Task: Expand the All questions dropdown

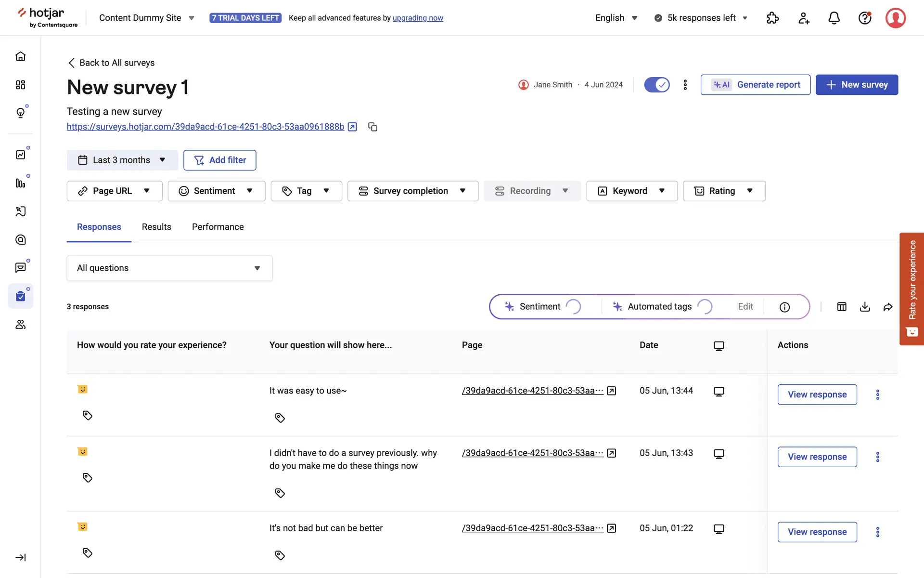Action: tap(169, 268)
